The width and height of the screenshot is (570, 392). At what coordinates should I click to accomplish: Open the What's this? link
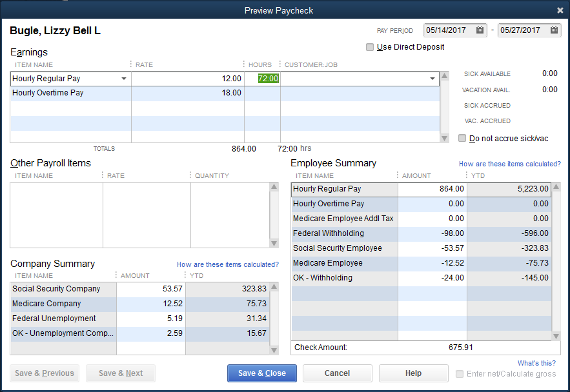(x=536, y=364)
